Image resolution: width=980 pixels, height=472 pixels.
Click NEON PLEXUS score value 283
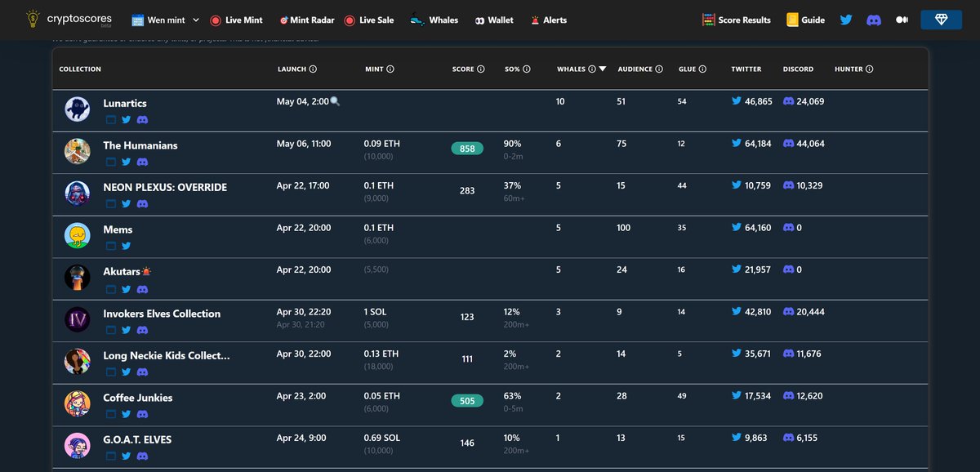click(x=467, y=191)
